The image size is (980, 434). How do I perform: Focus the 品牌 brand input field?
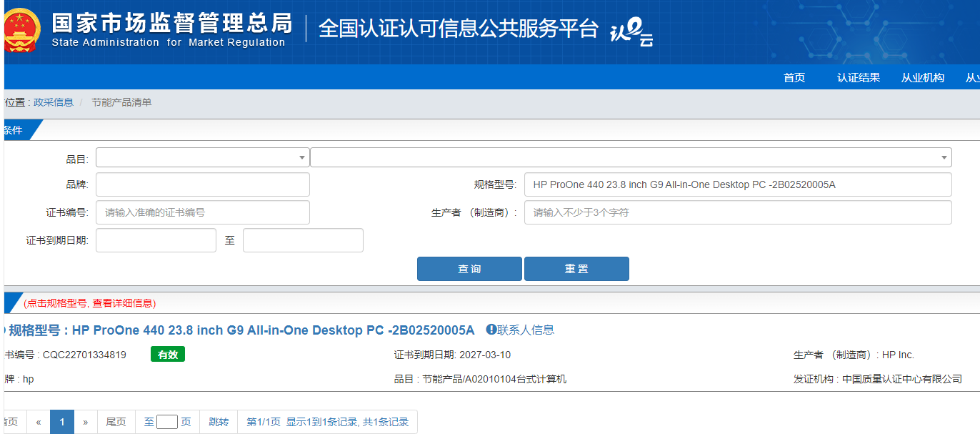tap(203, 184)
